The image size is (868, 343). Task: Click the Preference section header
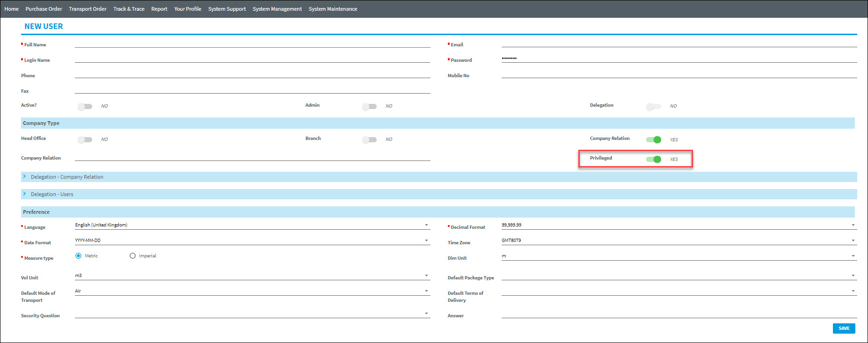click(x=438, y=212)
